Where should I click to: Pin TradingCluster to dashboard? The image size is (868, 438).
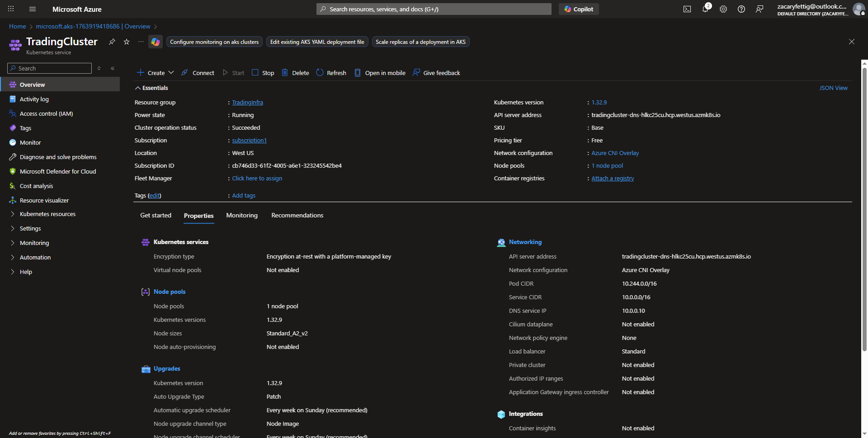point(112,42)
